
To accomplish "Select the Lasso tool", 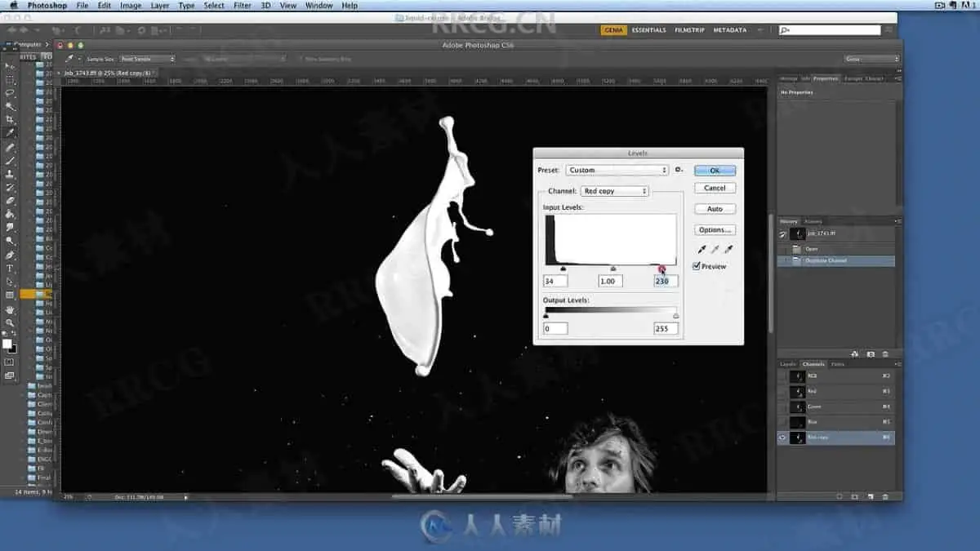I will click(x=10, y=93).
